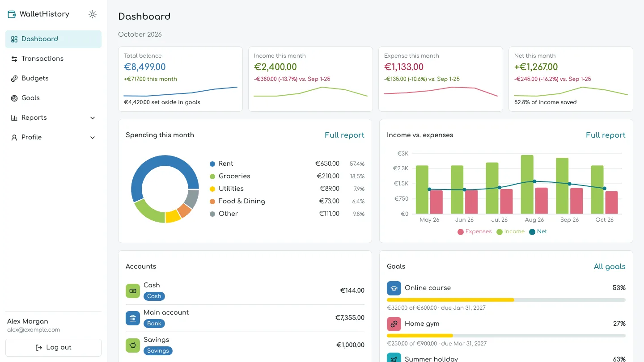The height and width of the screenshot is (362, 644).
Task: Click the Budgets coins icon
Action: tap(14, 79)
